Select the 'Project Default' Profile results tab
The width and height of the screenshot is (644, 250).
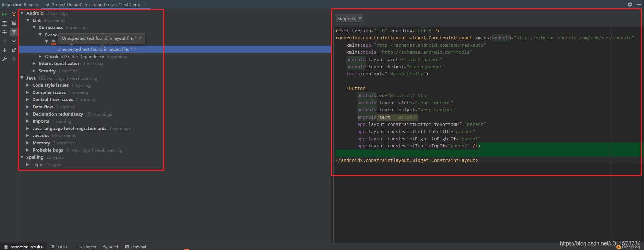[x=93, y=5]
